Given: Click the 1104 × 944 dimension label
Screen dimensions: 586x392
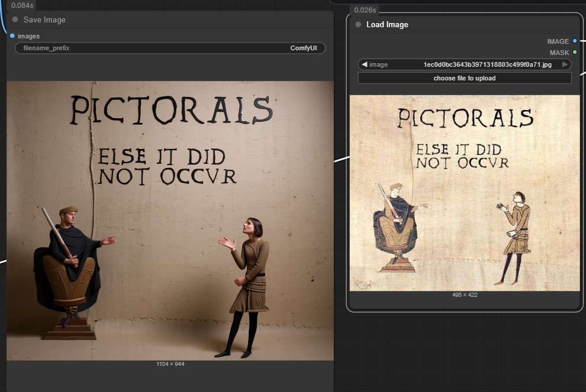Looking at the screenshot, I should (x=170, y=364).
